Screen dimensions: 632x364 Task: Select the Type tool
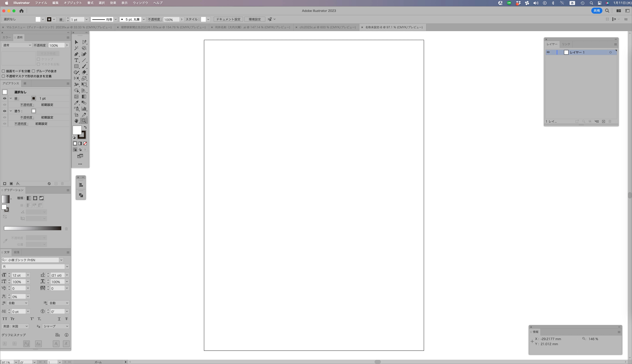click(76, 60)
